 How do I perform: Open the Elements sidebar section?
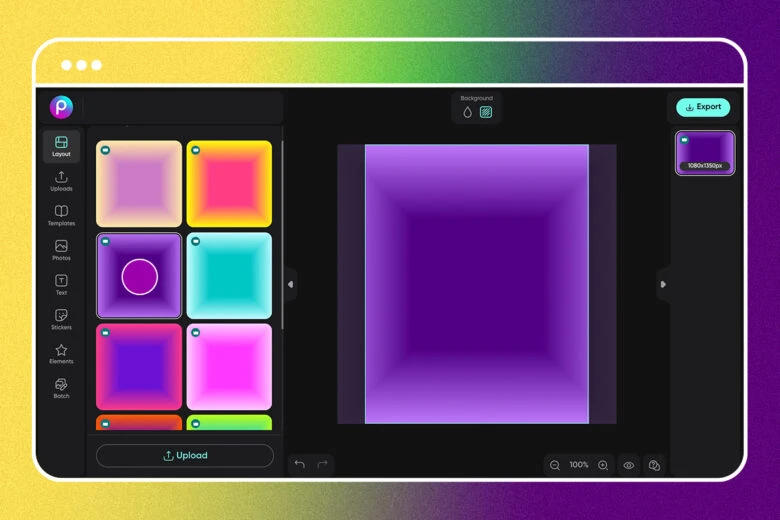click(61, 354)
